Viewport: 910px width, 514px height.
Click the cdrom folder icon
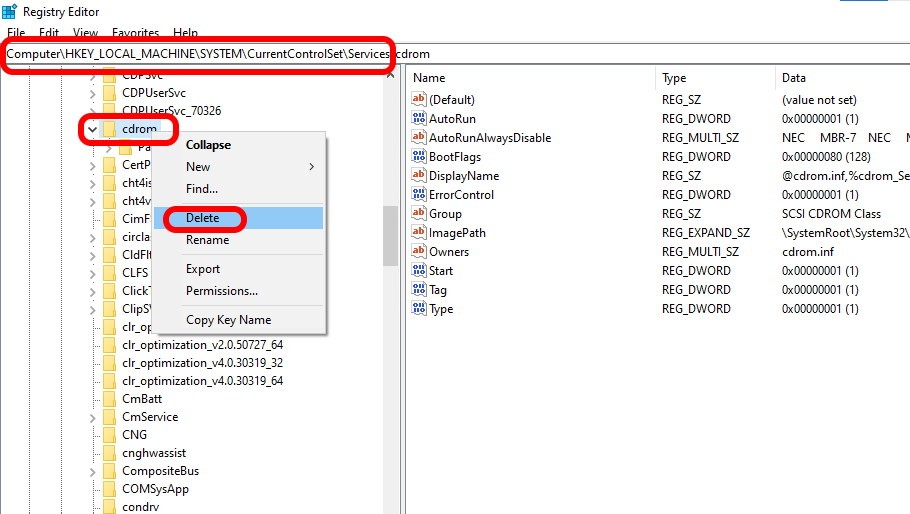109,129
